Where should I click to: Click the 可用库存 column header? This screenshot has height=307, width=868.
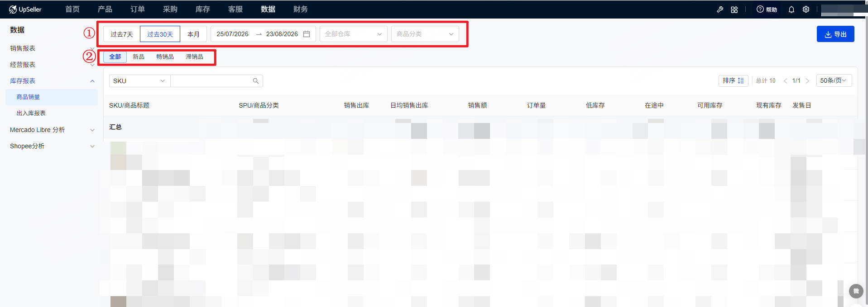click(x=710, y=105)
